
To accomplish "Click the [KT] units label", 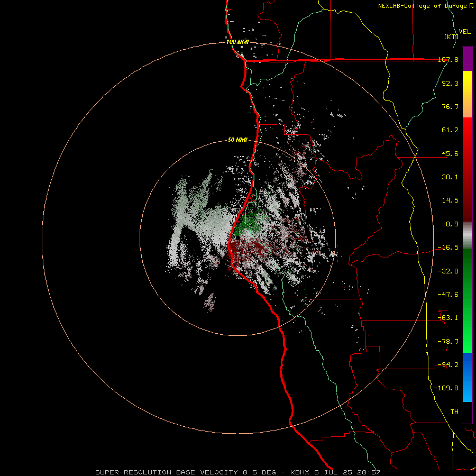I will [x=451, y=36].
